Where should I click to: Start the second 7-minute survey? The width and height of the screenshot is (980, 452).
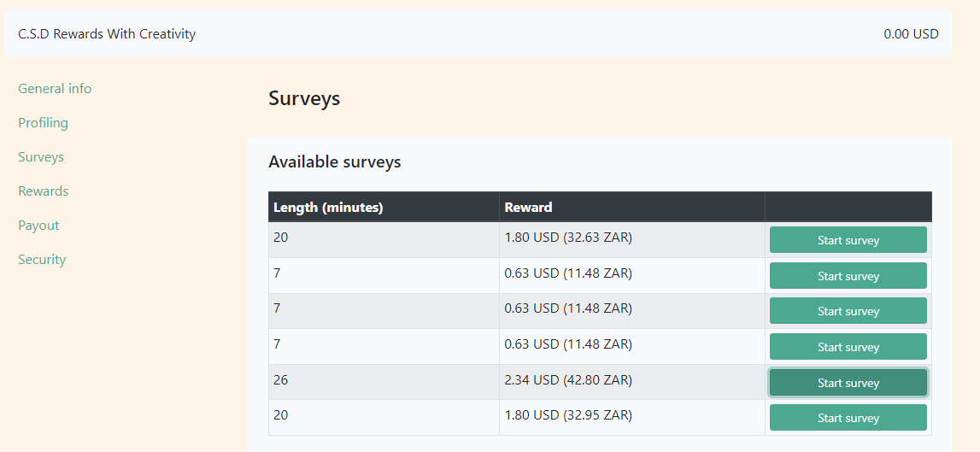848,311
